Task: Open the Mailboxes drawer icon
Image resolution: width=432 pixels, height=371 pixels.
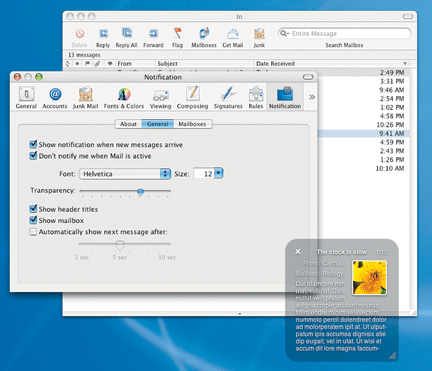Action: [204, 33]
